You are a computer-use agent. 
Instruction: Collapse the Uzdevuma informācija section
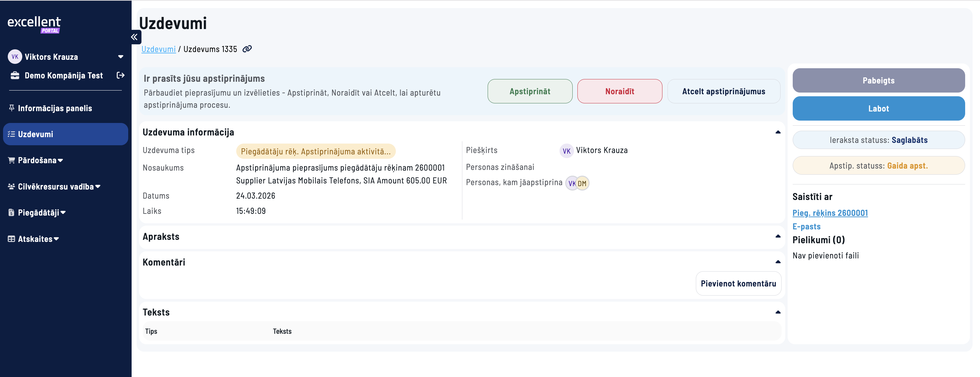778,132
